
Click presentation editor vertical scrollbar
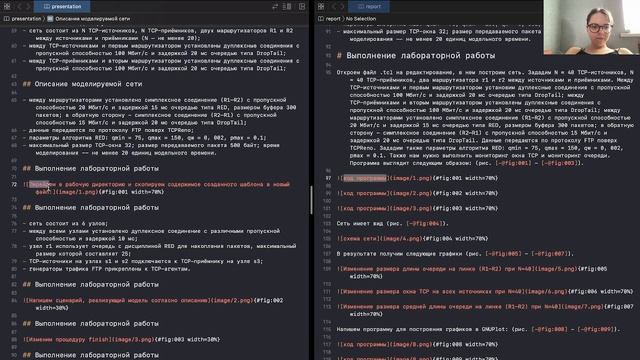point(311,200)
